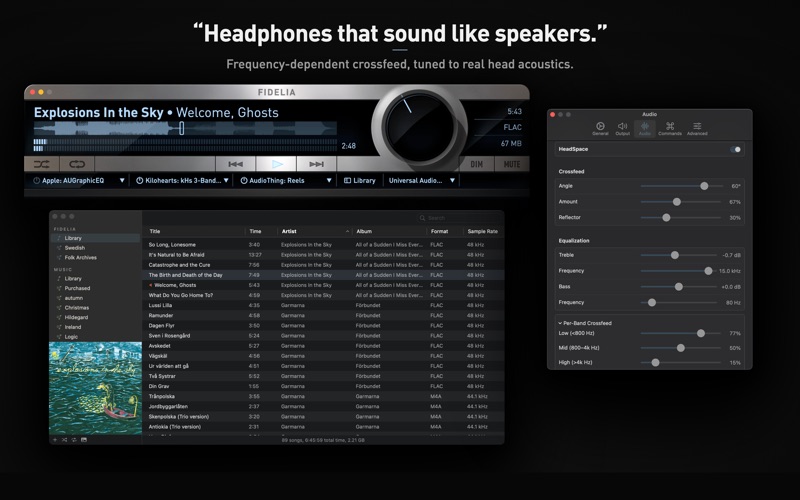Click the Treble slider handle
This screenshot has width=800, height=500.
[x=674, y=255]
